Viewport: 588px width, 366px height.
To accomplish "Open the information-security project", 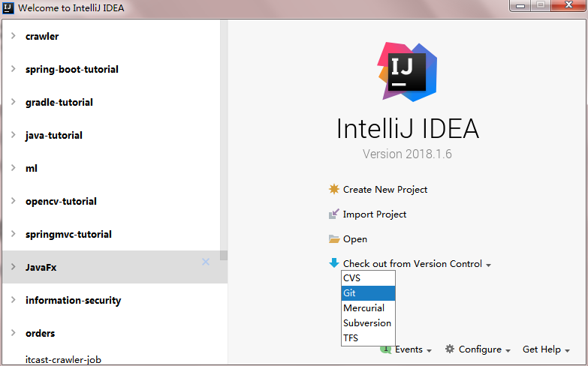I will tap(74, 300).
